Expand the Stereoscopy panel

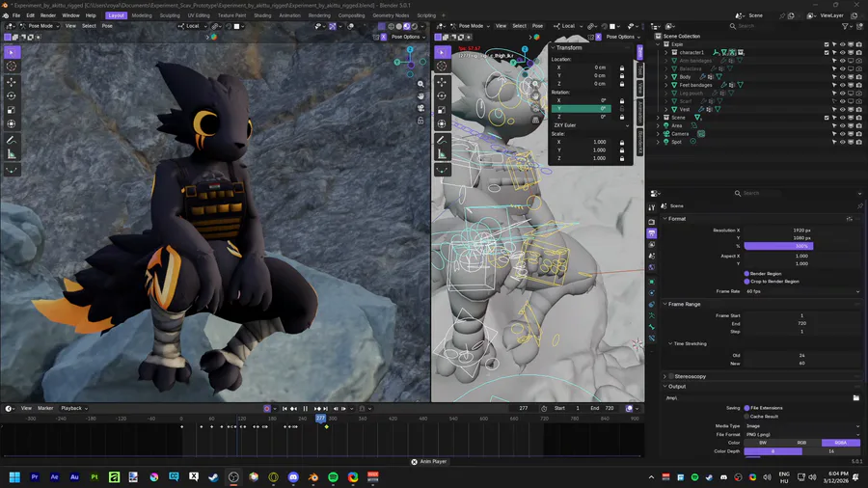[x=665, y=377]
